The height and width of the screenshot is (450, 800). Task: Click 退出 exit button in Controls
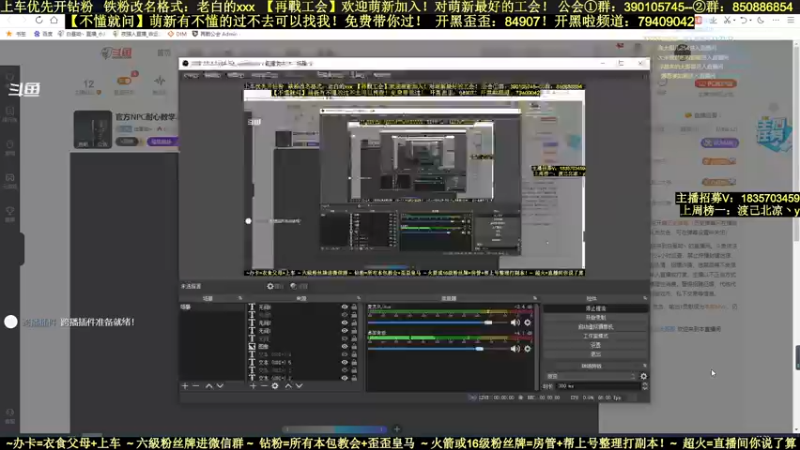(x=595, y=354)
